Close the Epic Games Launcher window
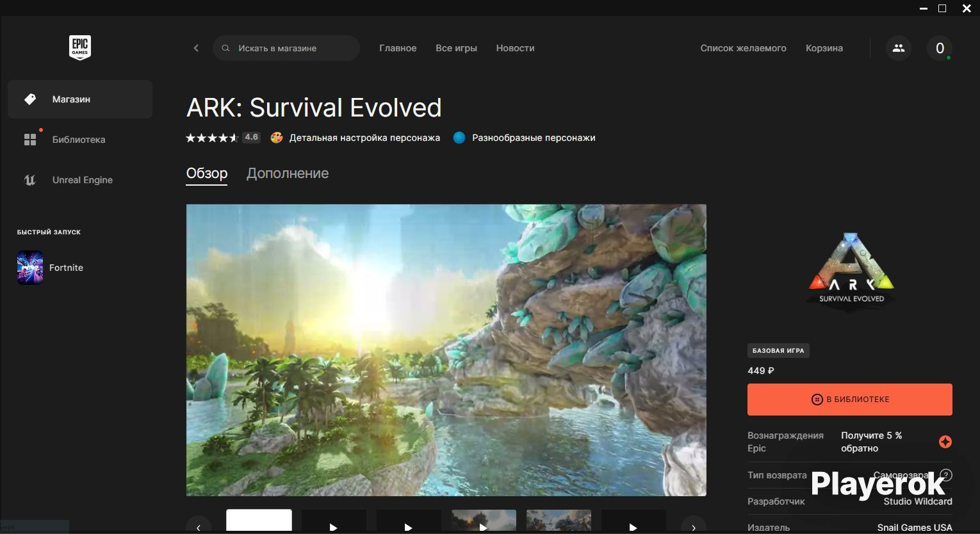The height and width of the screenshot is (534, 980). coord(967,8)
